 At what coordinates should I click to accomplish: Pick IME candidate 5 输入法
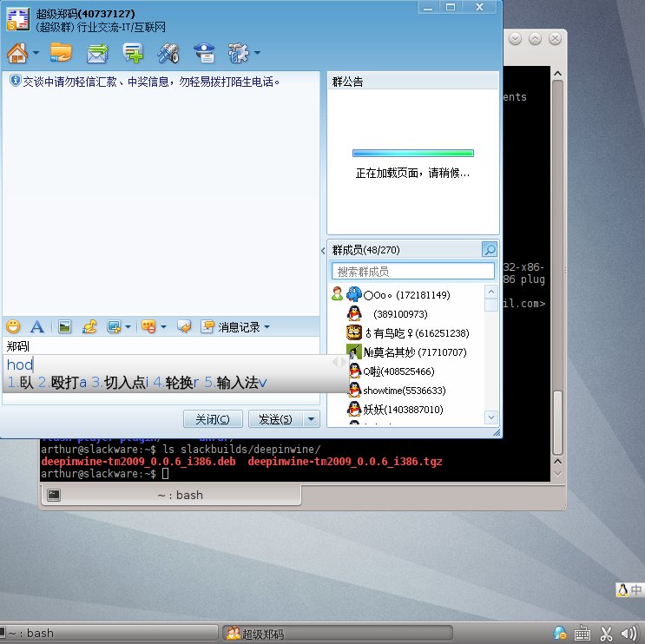coord(236,383)
